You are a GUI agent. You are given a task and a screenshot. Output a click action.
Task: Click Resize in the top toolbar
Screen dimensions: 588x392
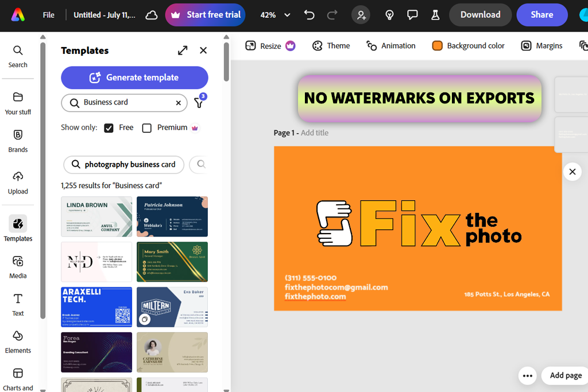(270, 46)
